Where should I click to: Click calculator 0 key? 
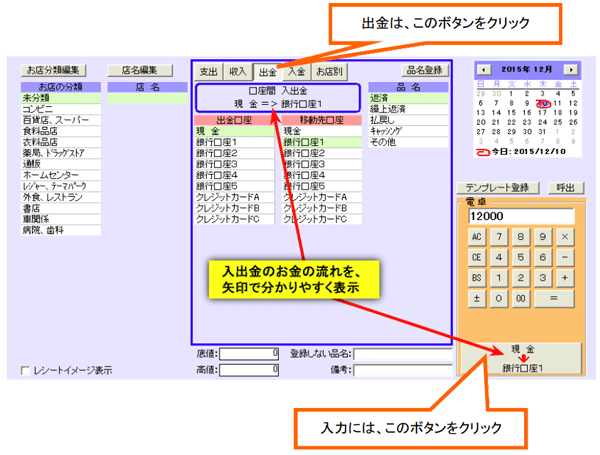(x=499, y=298)
